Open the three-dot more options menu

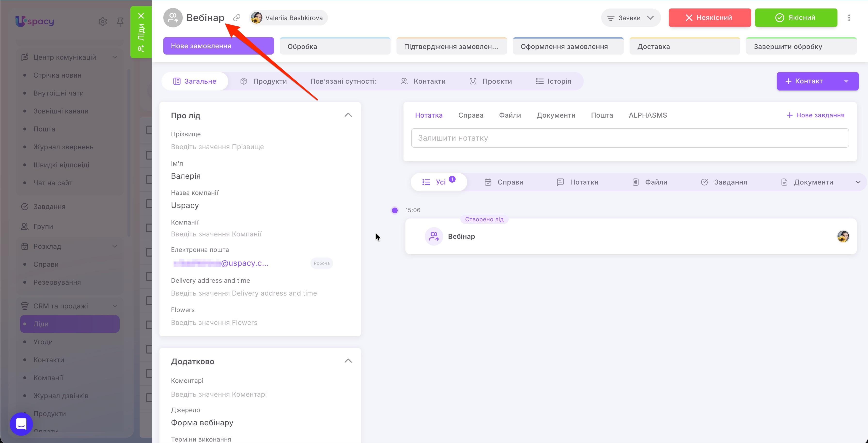click(849, 17)
